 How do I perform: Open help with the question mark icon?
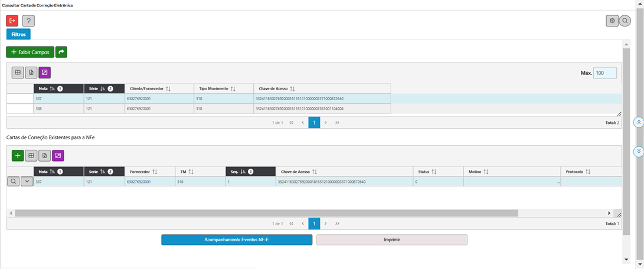28,21
